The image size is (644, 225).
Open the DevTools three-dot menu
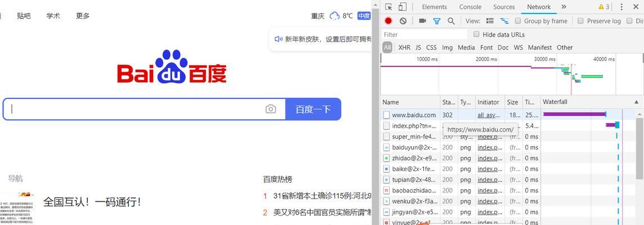coord(621,7)
